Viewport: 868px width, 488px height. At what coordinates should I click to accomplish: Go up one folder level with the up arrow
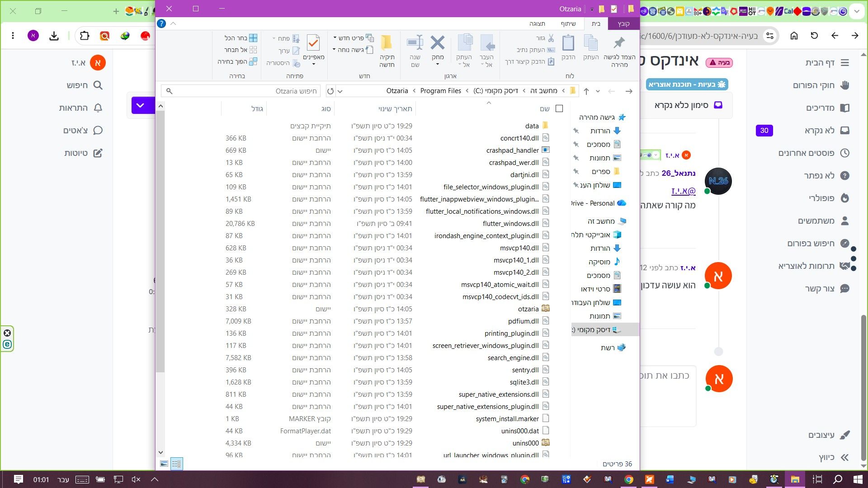coord(586,91)
